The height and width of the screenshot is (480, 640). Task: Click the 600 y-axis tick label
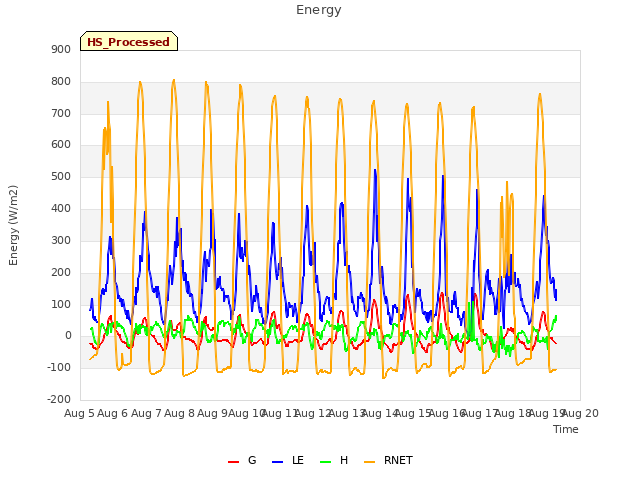coord(61,145)
